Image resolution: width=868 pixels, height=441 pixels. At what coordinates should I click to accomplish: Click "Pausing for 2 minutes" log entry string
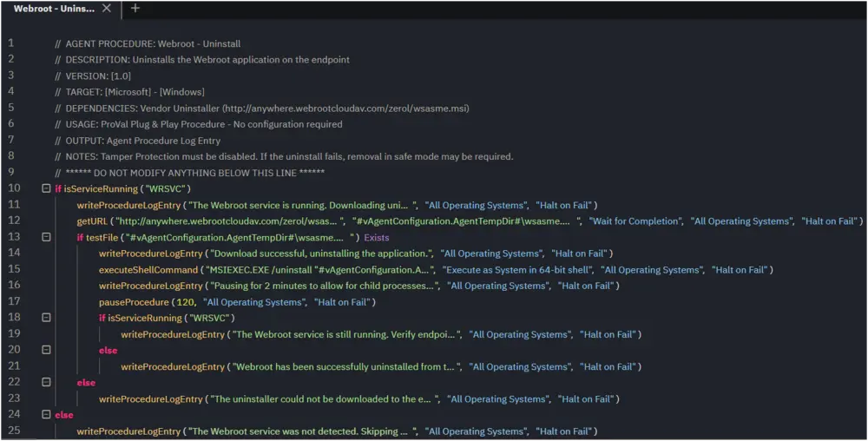point(325,286)
